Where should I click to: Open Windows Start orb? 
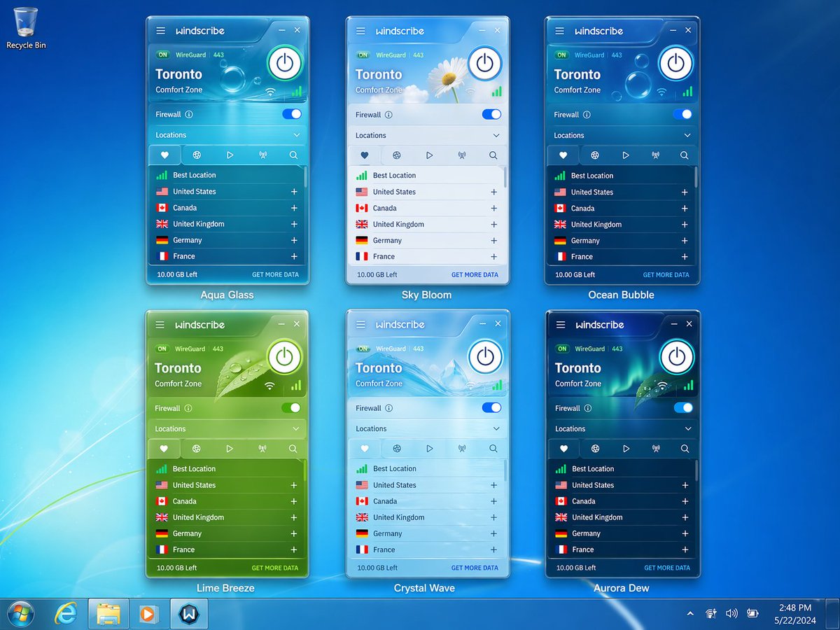pyautogui.click(x=20, y=614)
